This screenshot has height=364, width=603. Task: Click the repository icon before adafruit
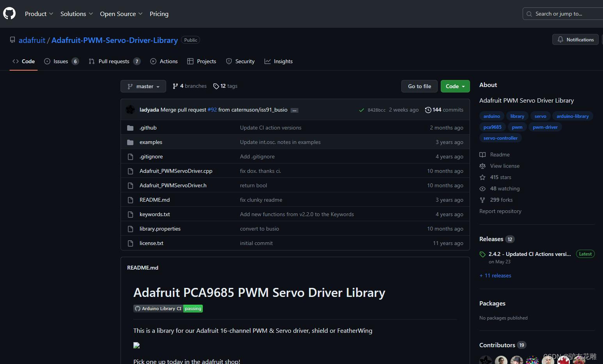tap(12, 40)
